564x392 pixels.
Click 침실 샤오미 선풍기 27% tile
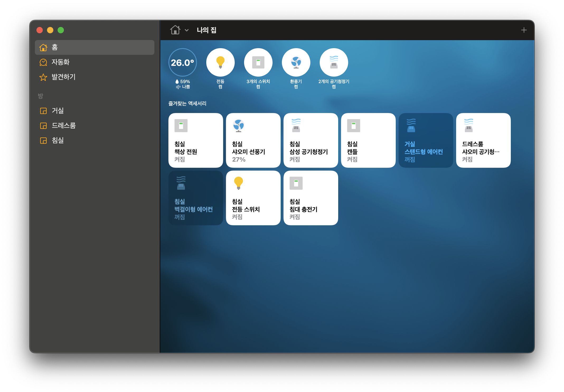tap(253, 140)
